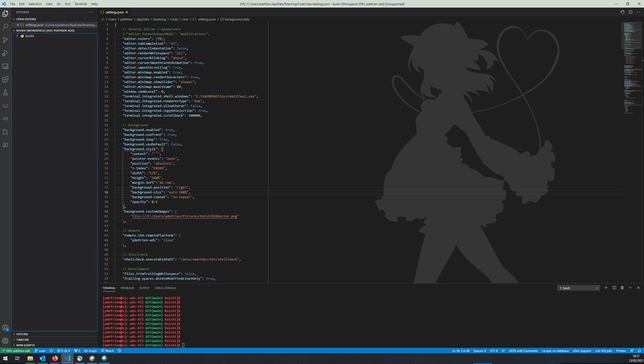This screenshot has width=644, height=364.
Task: Collapse the KOISHI workspace section
Action: (54, 31)
